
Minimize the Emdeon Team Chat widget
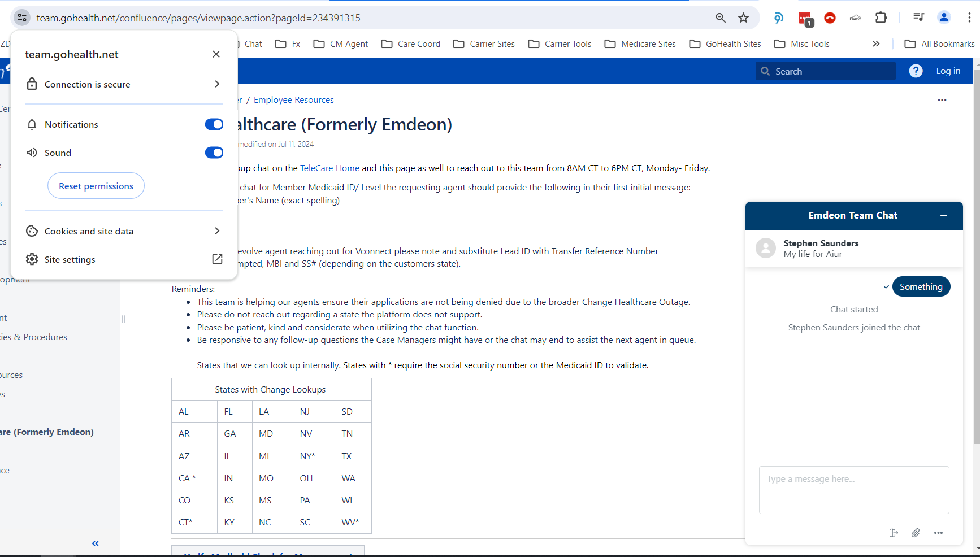(944, 216)
